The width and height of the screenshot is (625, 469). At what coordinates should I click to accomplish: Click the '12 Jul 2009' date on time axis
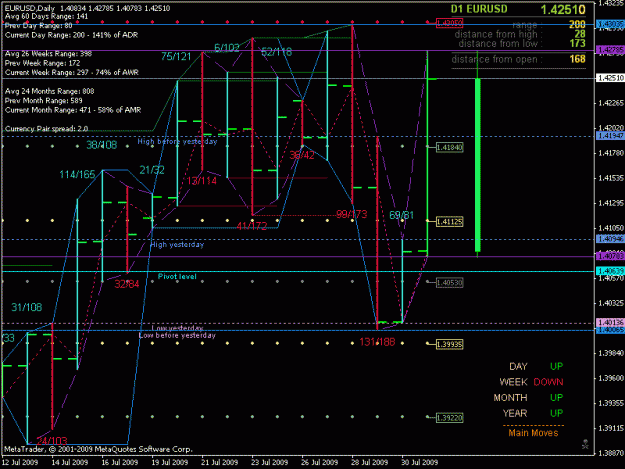click(20, 463)
